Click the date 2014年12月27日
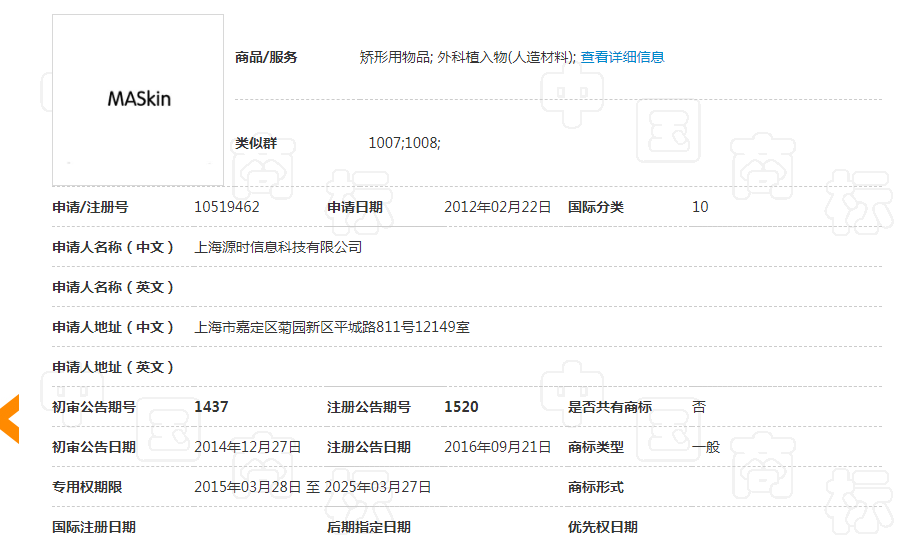This screenshot has width=901, height=542. coord(247,447)
